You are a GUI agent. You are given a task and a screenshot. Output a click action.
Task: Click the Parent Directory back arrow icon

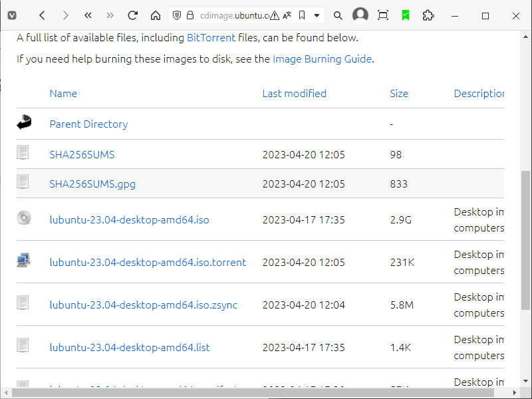(x=24, y=122)
